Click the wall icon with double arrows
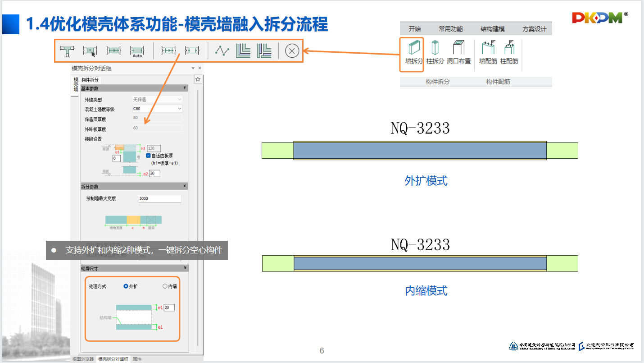Screen dimensions: 644x363 [168, 51]
